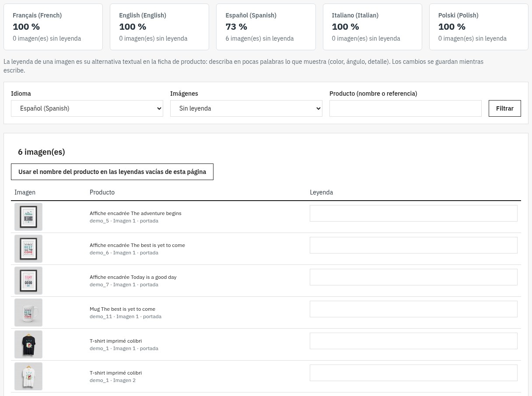
Task: Focus legend field for Today is a good day
Action: coord(413,277)
